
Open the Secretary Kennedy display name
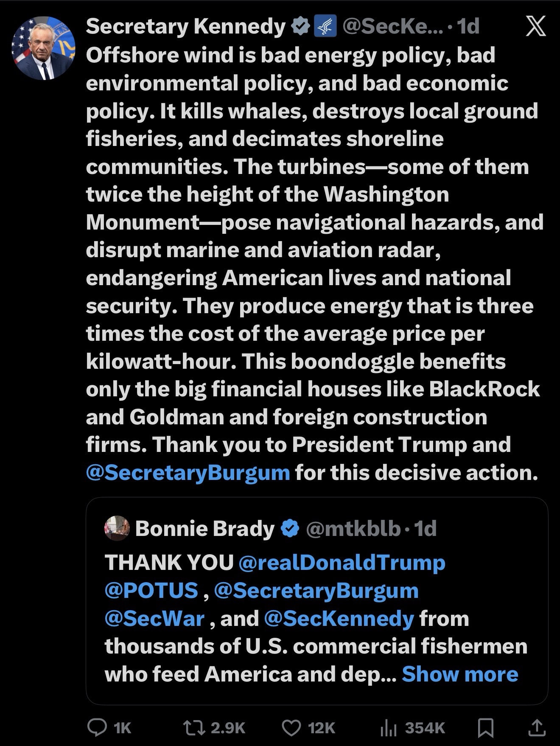[x=186, y=27]
